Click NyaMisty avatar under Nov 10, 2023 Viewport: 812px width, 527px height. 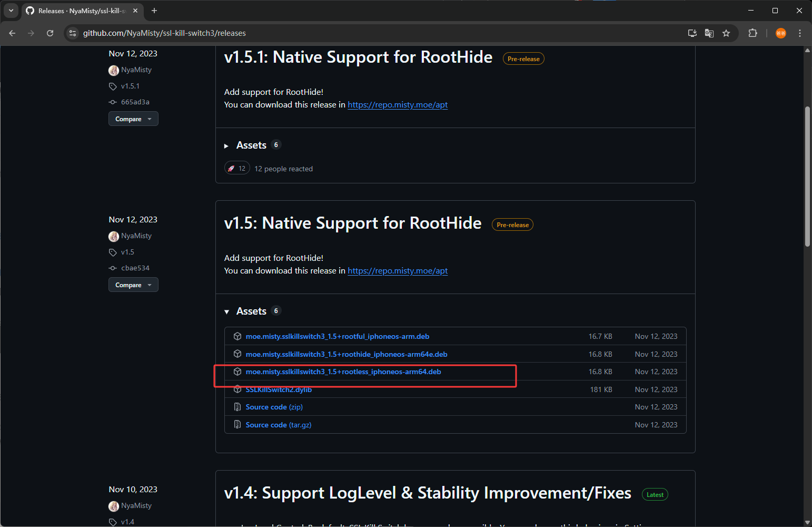tap(114, 506)
